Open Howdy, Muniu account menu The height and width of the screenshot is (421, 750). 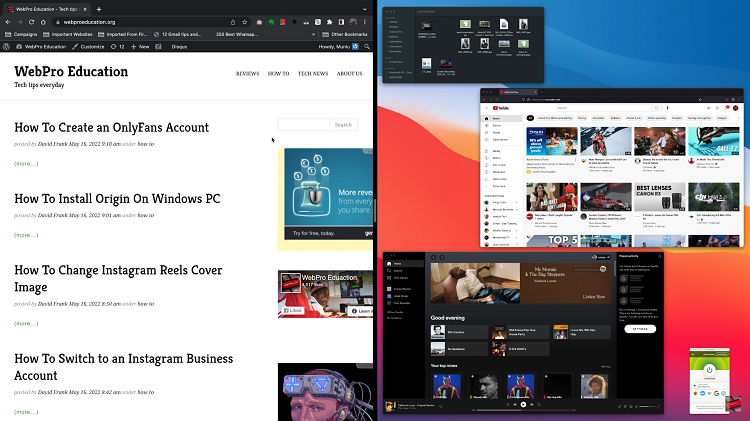[339, 47]
